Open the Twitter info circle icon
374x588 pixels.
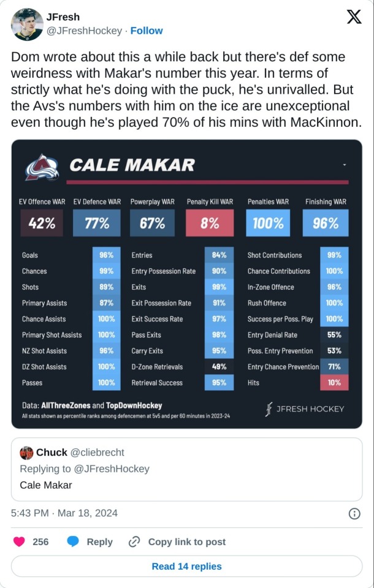pos(354,513)
